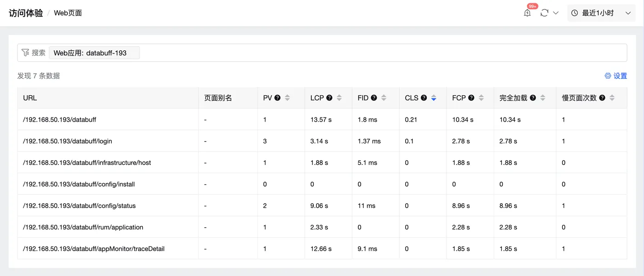
Task: Sort the table by PV column
Action: [287, 98]
